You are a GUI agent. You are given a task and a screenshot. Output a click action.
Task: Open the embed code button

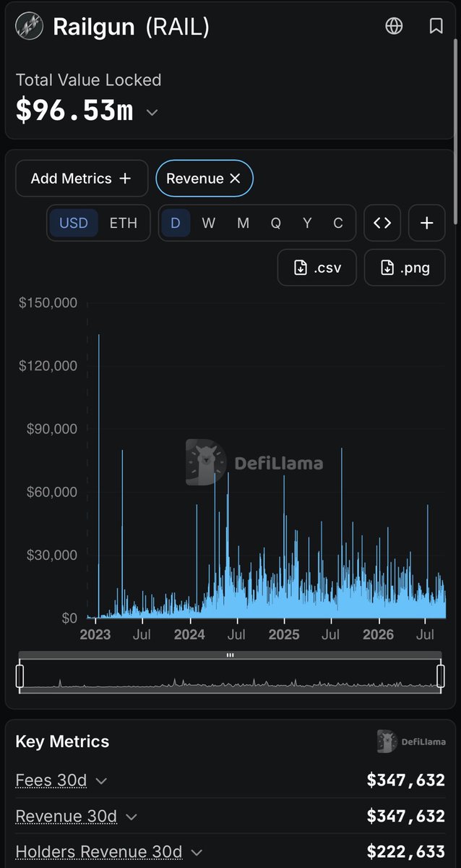point(382,223)
